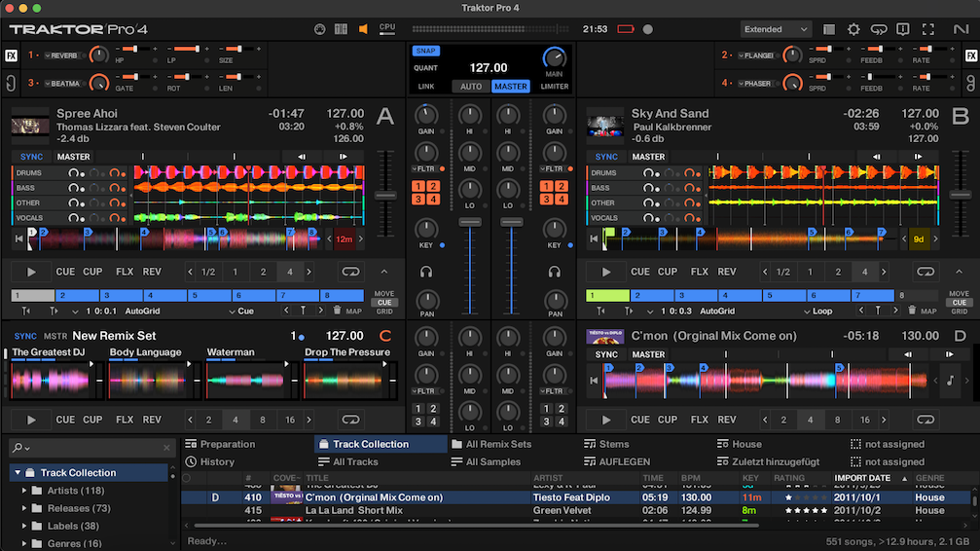Screen dimensions: 980x551
Task: Open the Extended layout dropdown
Action: click(x=776, y=29)
